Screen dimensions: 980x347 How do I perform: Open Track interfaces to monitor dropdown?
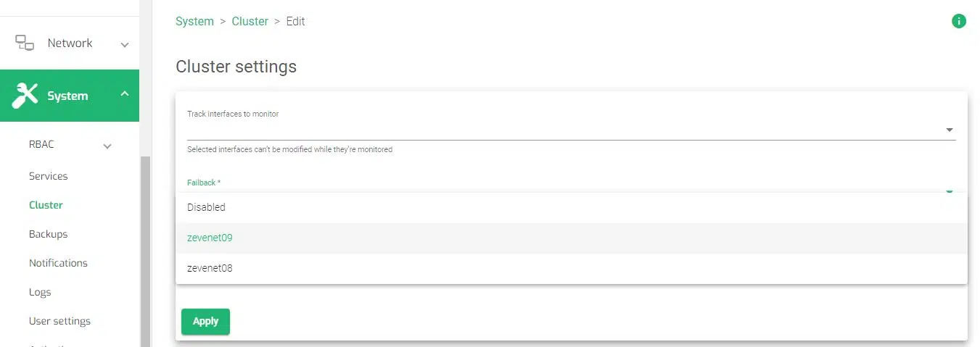pos(949,130)
